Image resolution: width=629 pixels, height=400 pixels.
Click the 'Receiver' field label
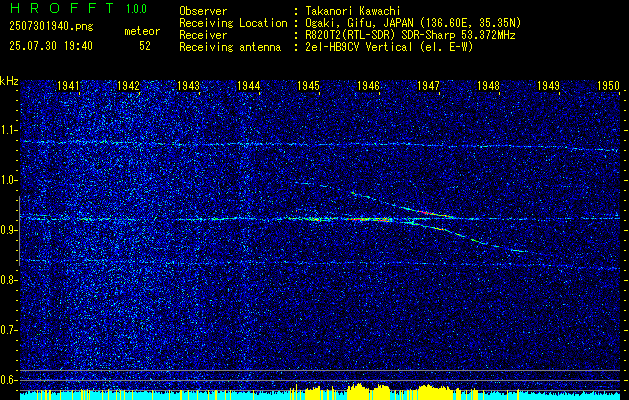coord(203,35)
